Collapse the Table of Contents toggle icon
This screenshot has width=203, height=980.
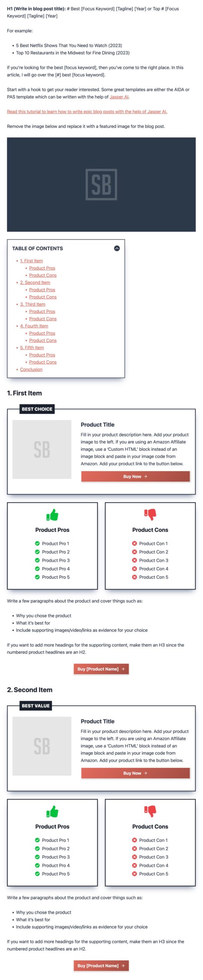coord(117,248)
